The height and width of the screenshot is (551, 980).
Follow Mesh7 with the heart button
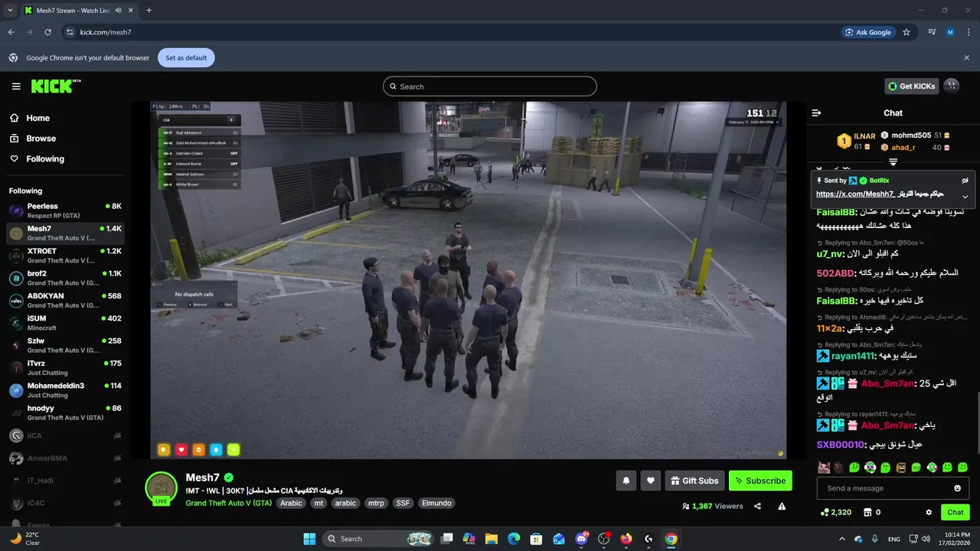(x=651, y=481)
